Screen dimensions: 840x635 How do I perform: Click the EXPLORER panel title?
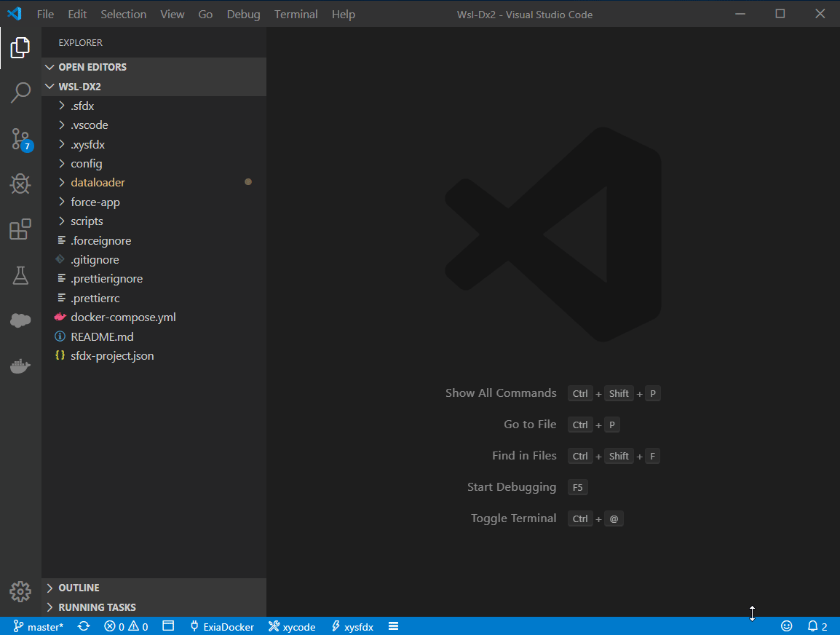(80, 42)
